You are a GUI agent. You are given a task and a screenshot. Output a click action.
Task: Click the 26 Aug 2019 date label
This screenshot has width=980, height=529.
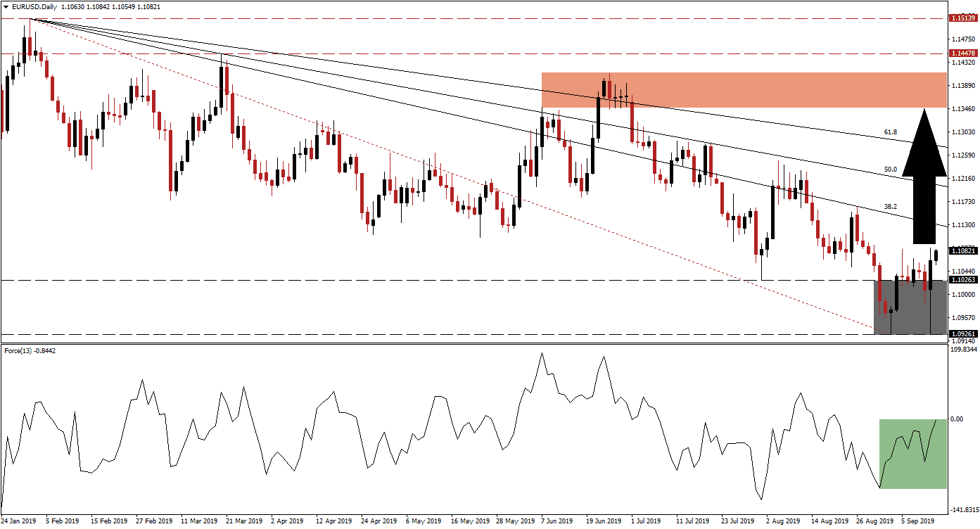pos(876,522)
